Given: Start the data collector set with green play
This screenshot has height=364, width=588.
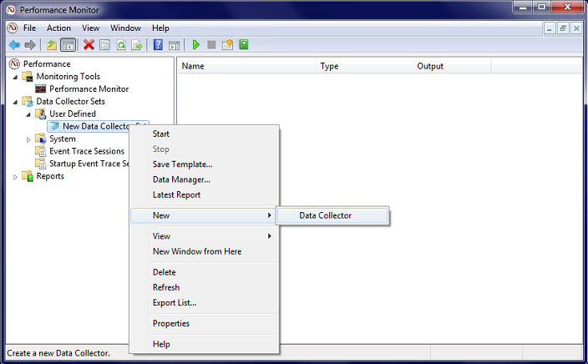Looking at the screenshot, I should click(x=195, y=45).
